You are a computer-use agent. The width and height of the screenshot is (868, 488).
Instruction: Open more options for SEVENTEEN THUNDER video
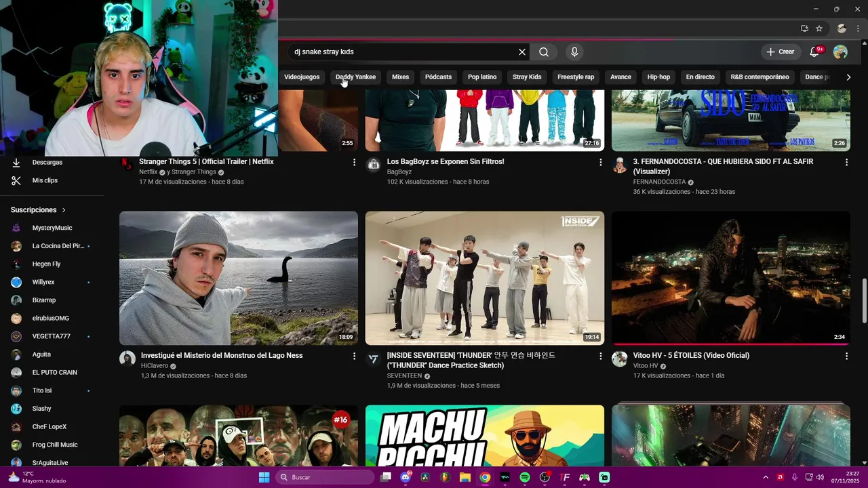pyautogui.click(x=600, y=356)
